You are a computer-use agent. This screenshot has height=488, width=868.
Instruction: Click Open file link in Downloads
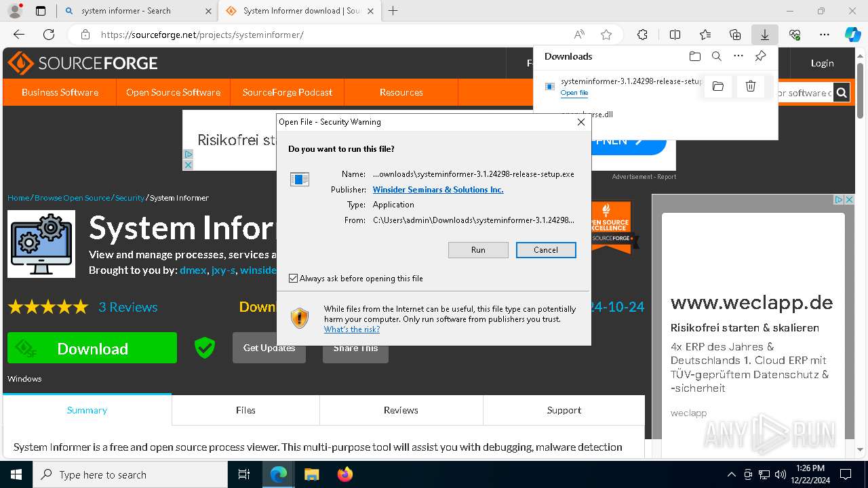tap(574, 93)
